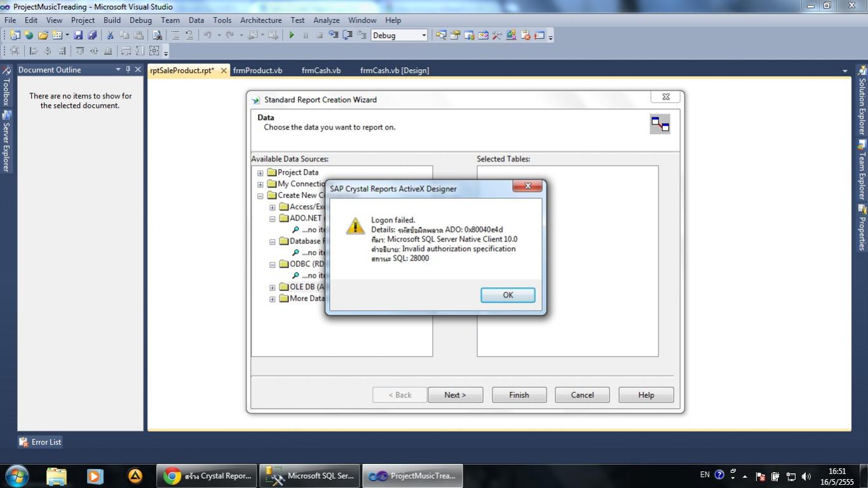Collapse the ADO.NET node
The width and height of the screenshot is (868, 488).
tap(273, 219)
